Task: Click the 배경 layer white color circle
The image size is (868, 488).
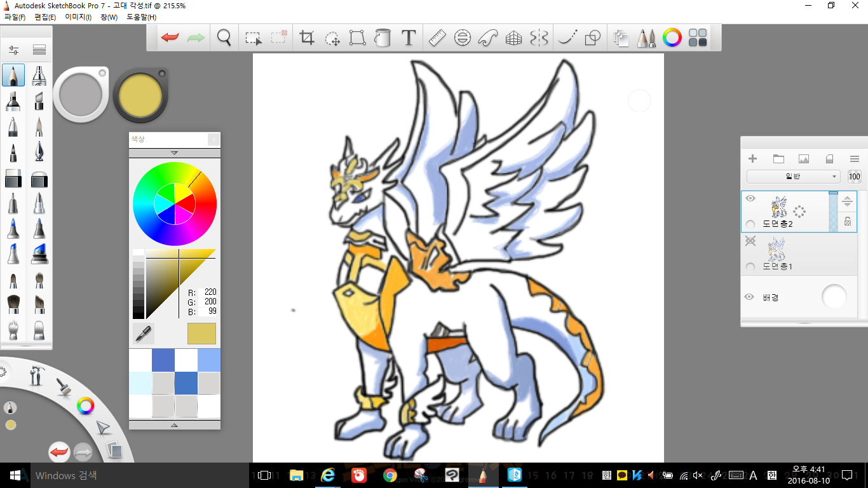Action: [834, 297]
